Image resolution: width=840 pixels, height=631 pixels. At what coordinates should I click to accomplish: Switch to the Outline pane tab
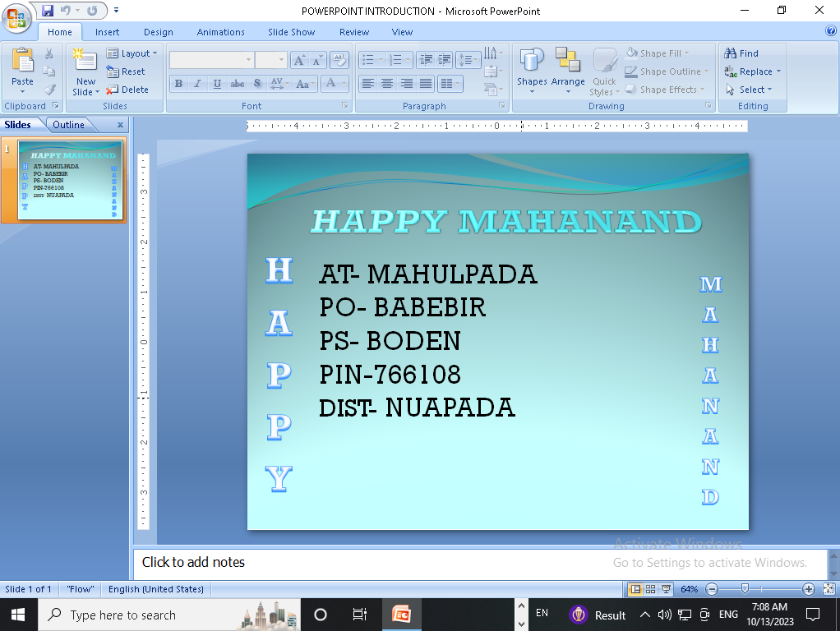[x=69, y=125]
